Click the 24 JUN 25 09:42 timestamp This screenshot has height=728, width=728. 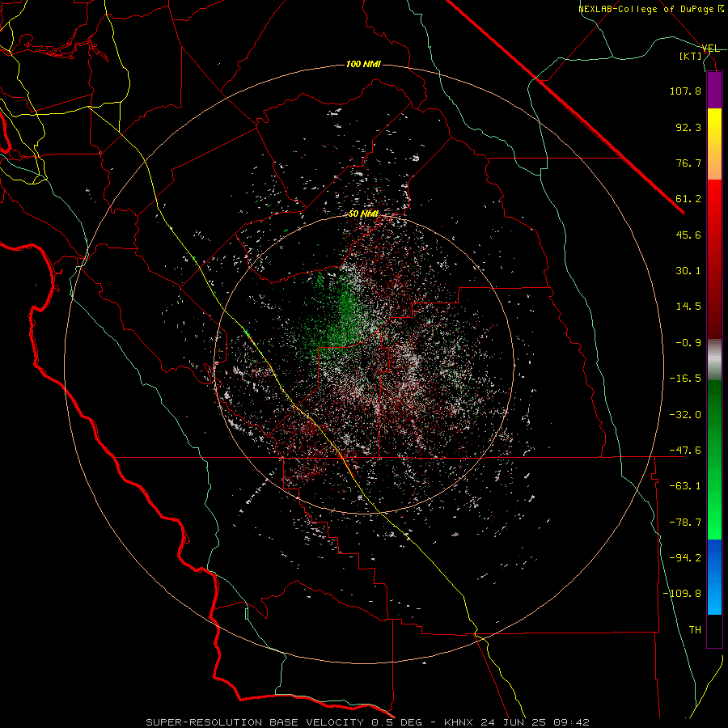(535, 722)
